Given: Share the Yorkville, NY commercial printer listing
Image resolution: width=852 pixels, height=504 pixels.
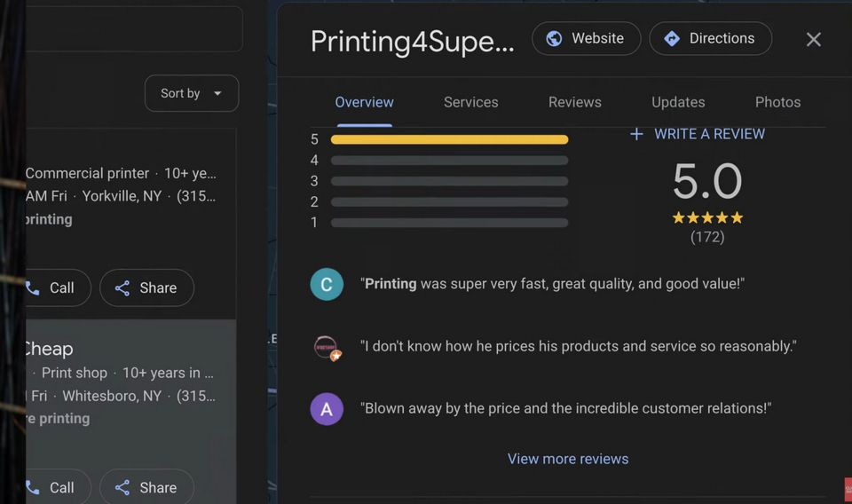Looking at the screenshot, I should coord(146,287).
